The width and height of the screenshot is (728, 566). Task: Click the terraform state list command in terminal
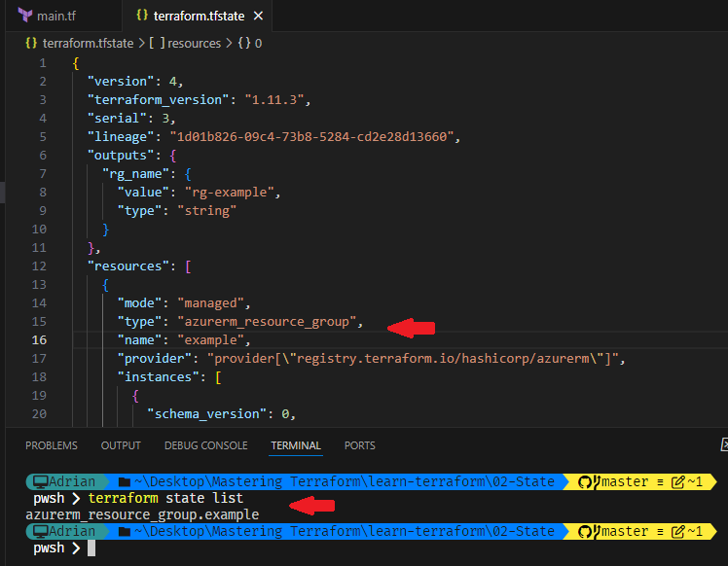coord(165,498)
